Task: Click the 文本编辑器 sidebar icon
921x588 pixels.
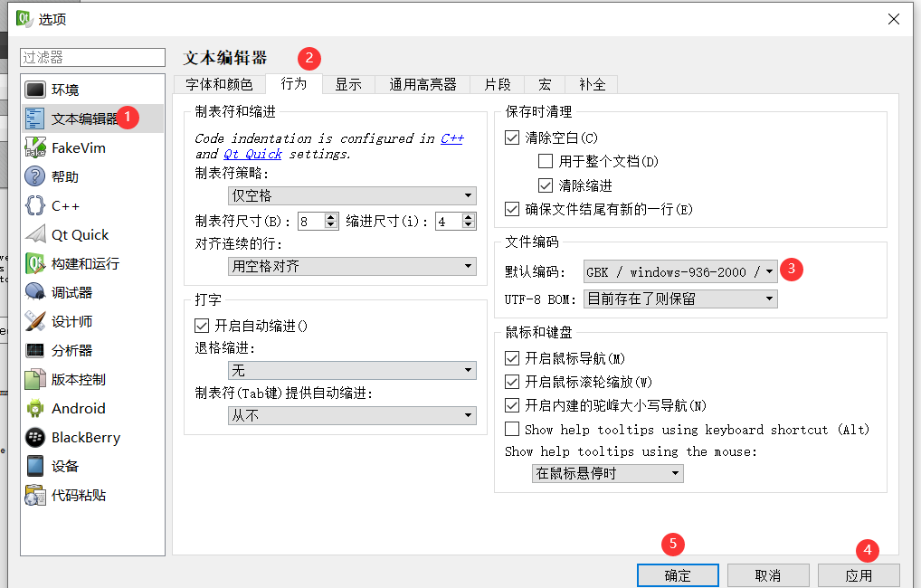Action: click(34, 119)
